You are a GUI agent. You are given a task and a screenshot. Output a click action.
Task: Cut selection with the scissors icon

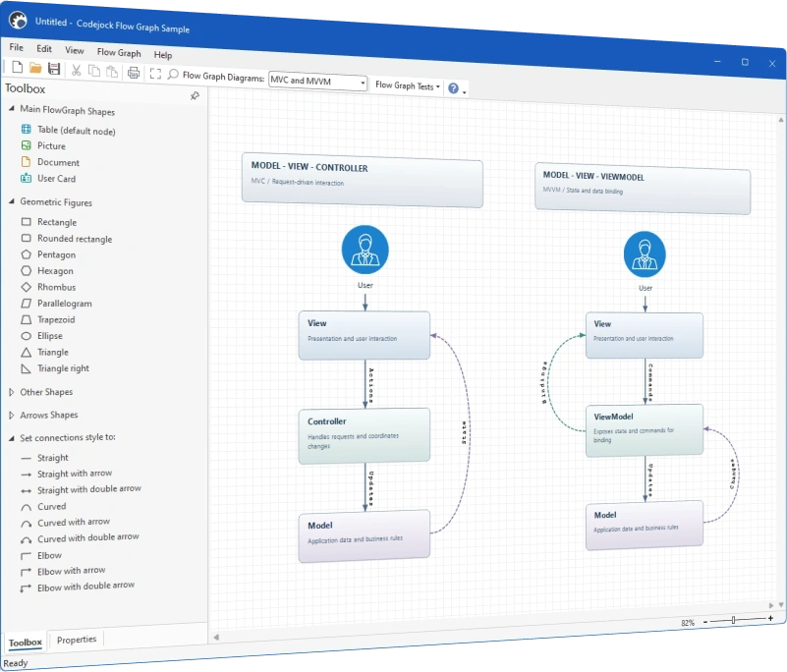77,70
